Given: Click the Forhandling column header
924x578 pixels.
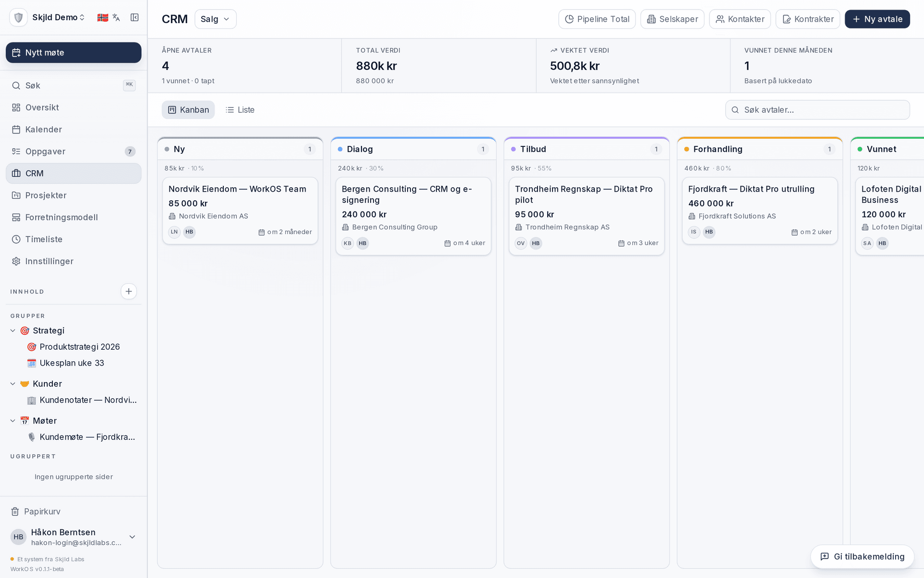Looking at the screenshot, I should click(760, 149).
